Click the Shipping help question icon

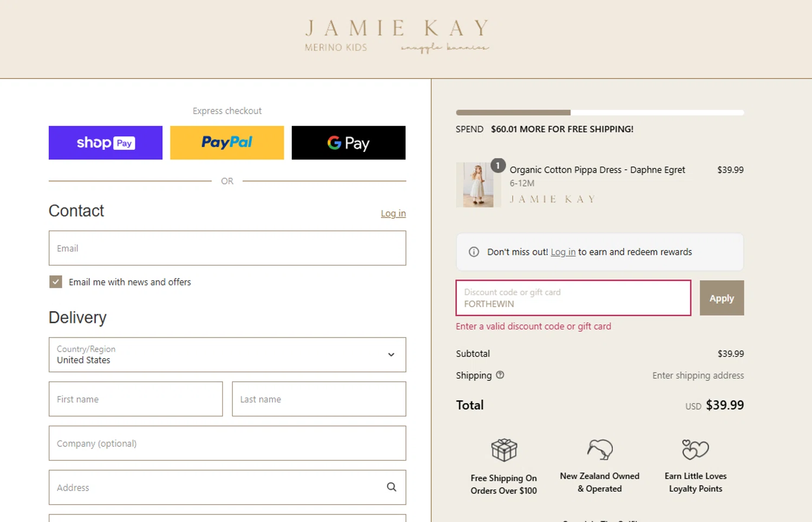point(500,375)
